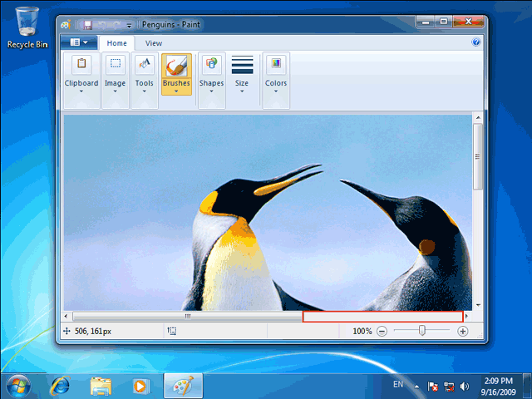Image resolution: width=532 pixels, height=399 pixels.
Task: Minimize the Paint window
Action: [x=426, y=22]
